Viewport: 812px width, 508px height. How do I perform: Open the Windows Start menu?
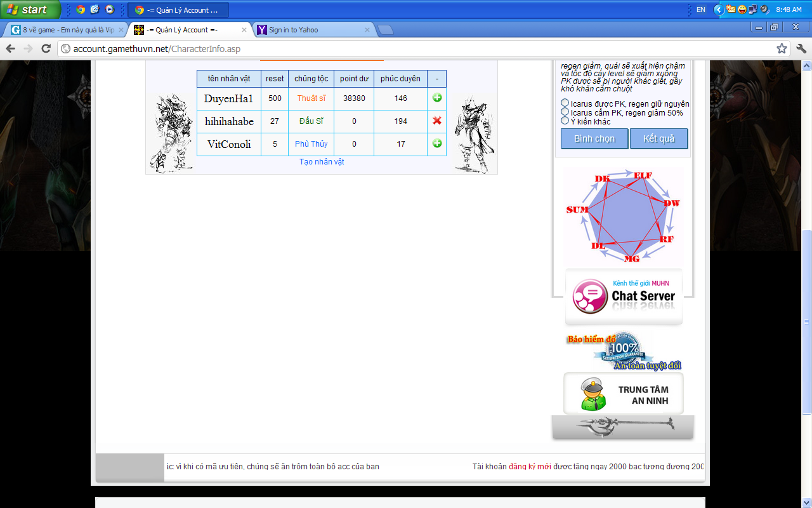pyautogui.click(x=29, y=10)
